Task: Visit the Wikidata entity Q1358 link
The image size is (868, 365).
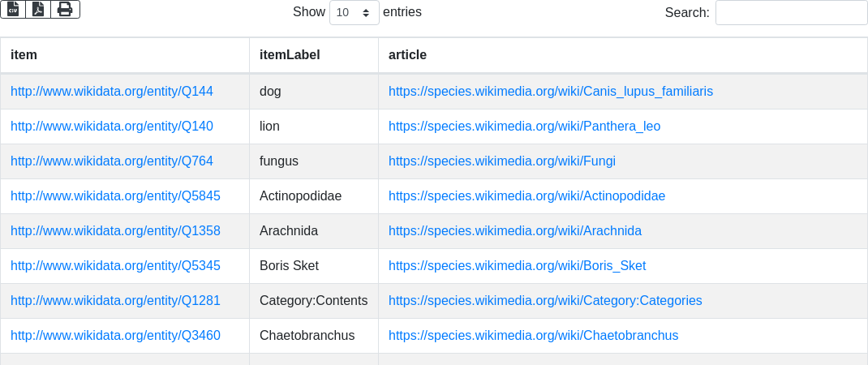Action: pos(115,231)
